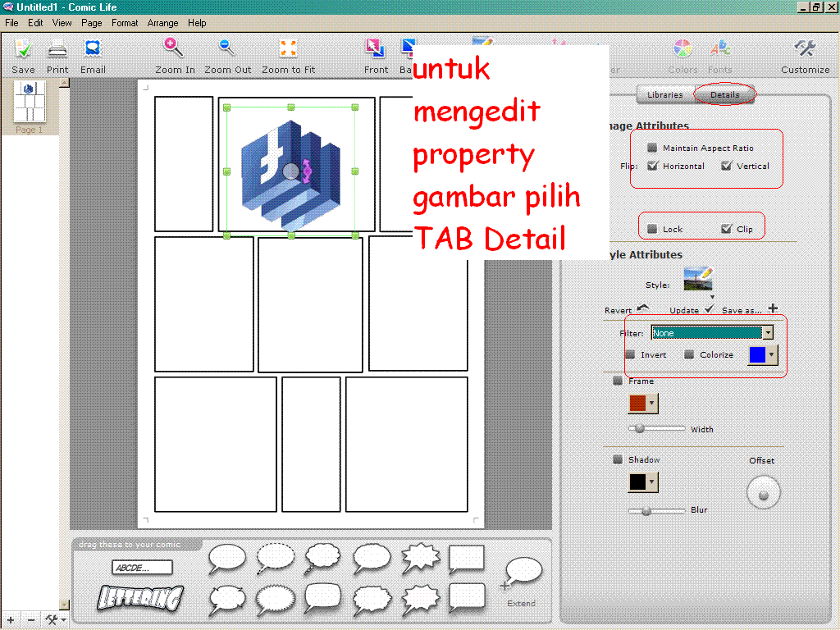Viewport: 840px width, 630px height.
Task: Open the Page menu
Action: pyautogui.click(x=92, y=23)
